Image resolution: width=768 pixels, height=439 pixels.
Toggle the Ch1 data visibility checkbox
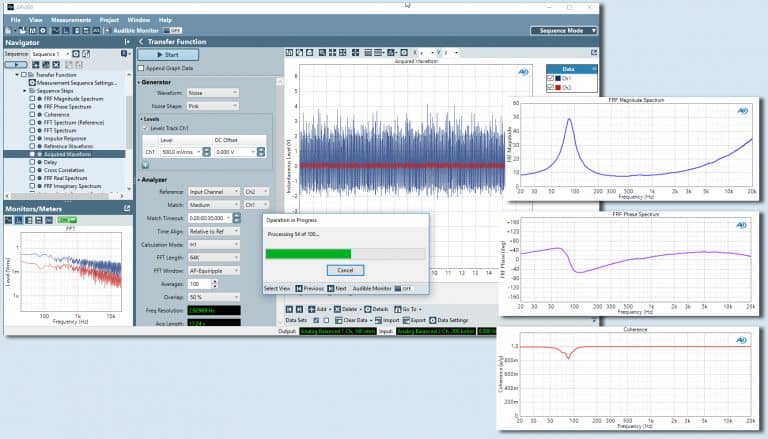point(551,78)
